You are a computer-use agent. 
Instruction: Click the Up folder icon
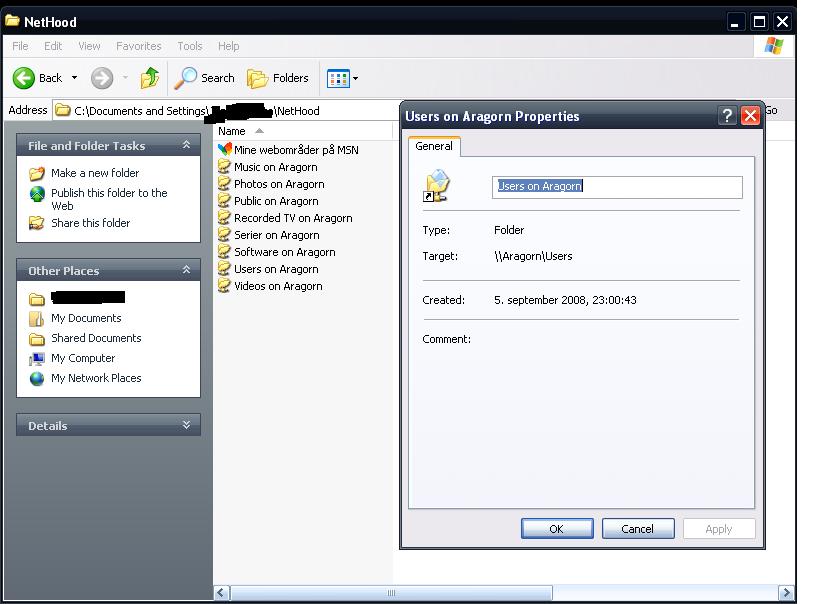pos(150,78)
